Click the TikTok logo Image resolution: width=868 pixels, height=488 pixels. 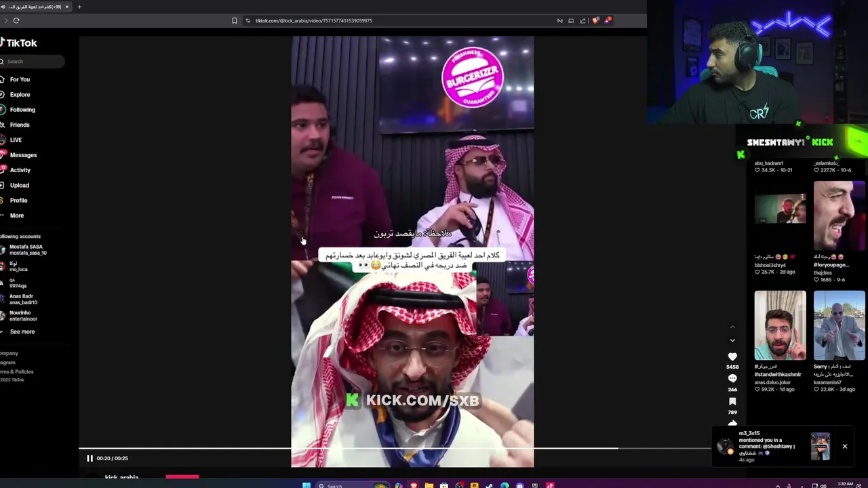[x=19, y=43]
